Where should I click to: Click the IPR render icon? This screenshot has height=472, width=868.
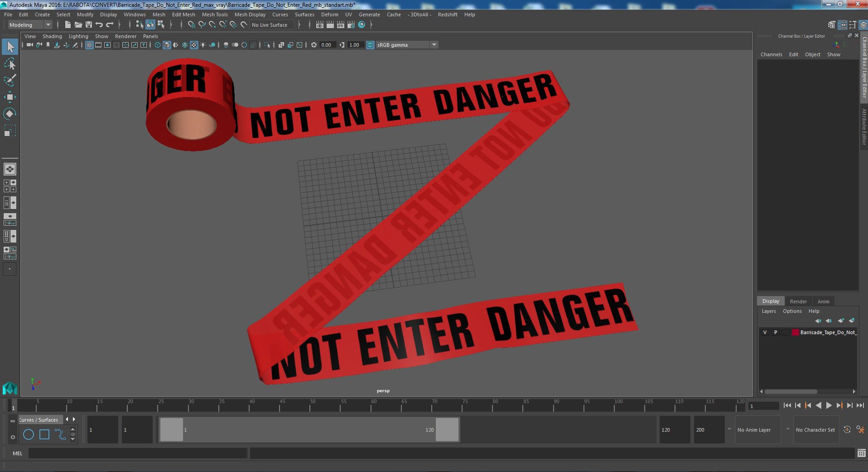click(x=341, y=25)
